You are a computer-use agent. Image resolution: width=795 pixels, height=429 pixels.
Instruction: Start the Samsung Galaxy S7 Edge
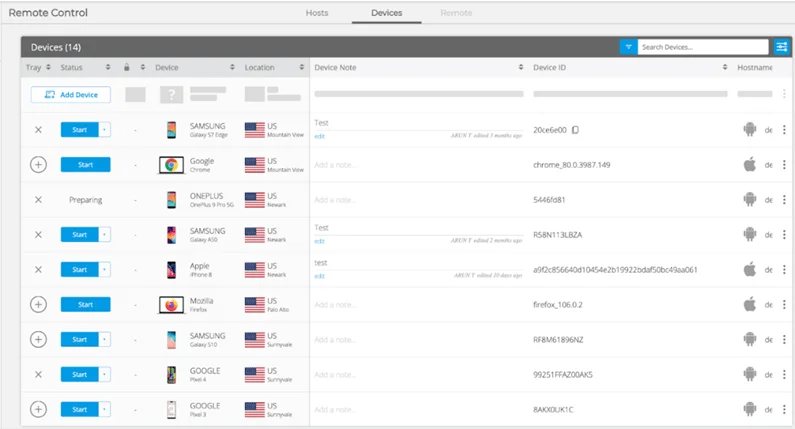pyautogui.click(x=80, y=130)
